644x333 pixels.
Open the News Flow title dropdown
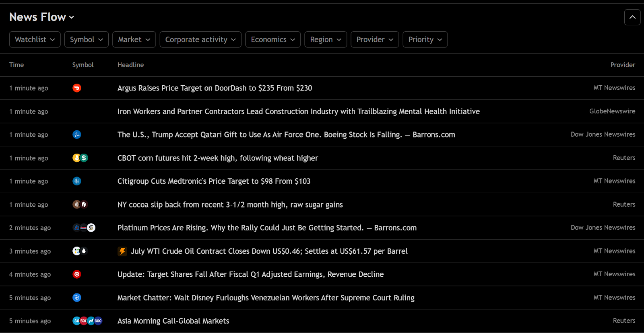[42, 17]
